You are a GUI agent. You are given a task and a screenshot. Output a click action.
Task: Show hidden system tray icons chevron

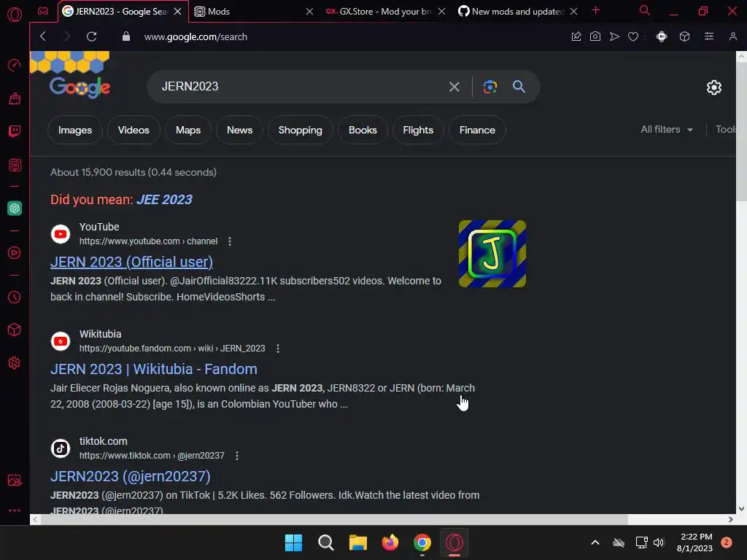pyautogui.click(x=595, y=542)
